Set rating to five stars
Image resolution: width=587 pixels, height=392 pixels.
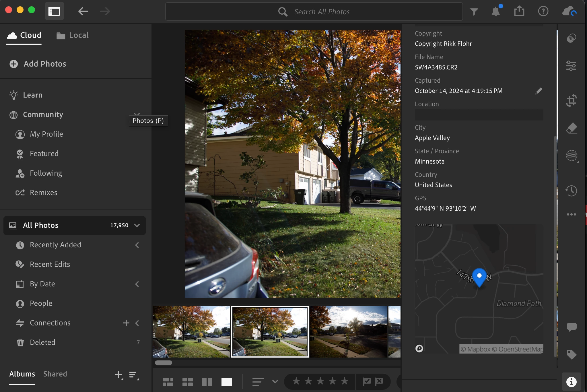point(344,381)
